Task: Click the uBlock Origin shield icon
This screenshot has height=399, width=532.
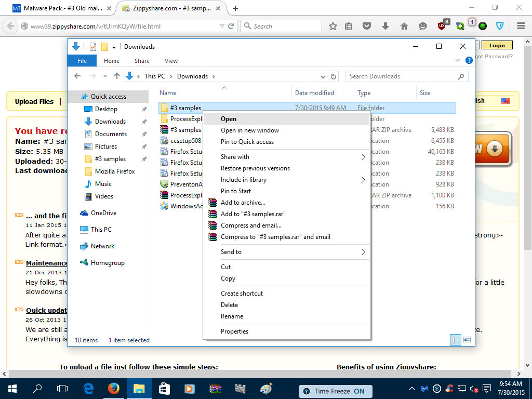Action: pyautogui.click(x=442, y=25)
